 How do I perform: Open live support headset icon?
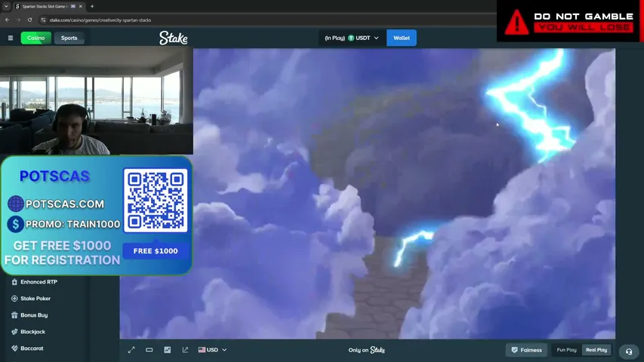[629, 351]
